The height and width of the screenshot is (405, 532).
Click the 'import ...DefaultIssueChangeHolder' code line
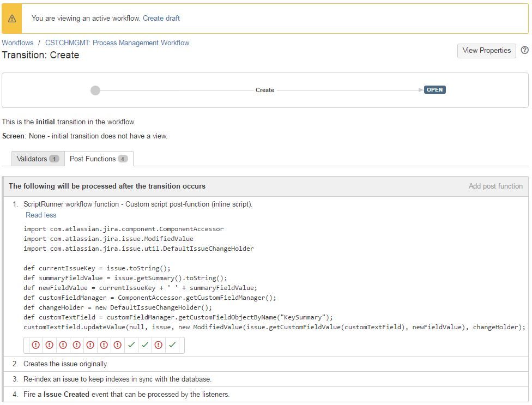pos(138,249)
